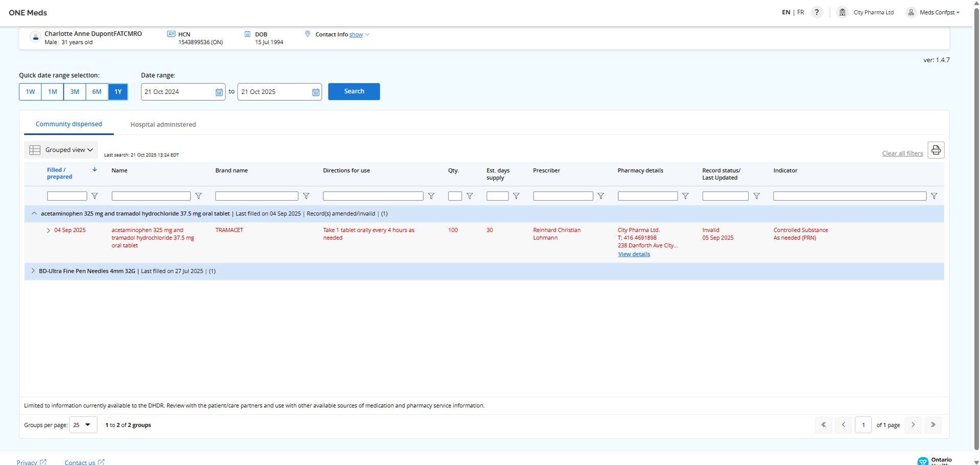
Task: Open the Grouped view dropdown
Action: (x=61, y=150)
